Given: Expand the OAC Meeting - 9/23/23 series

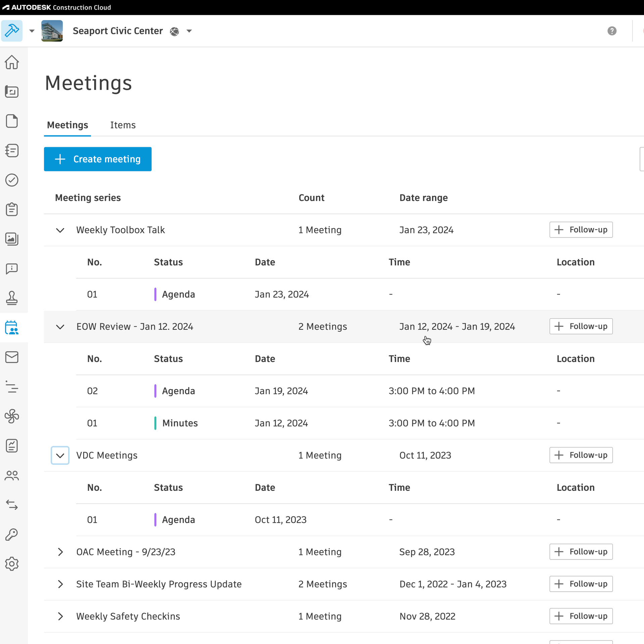Looking at the screenshot, I should pyautogui.click(x=60, y=552).
